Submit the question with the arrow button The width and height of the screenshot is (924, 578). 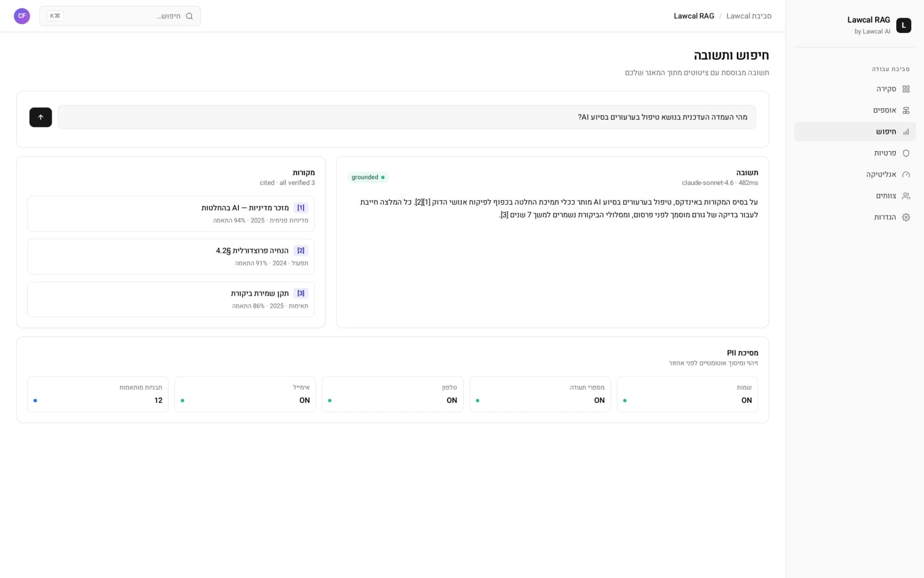tap(40, 117)
